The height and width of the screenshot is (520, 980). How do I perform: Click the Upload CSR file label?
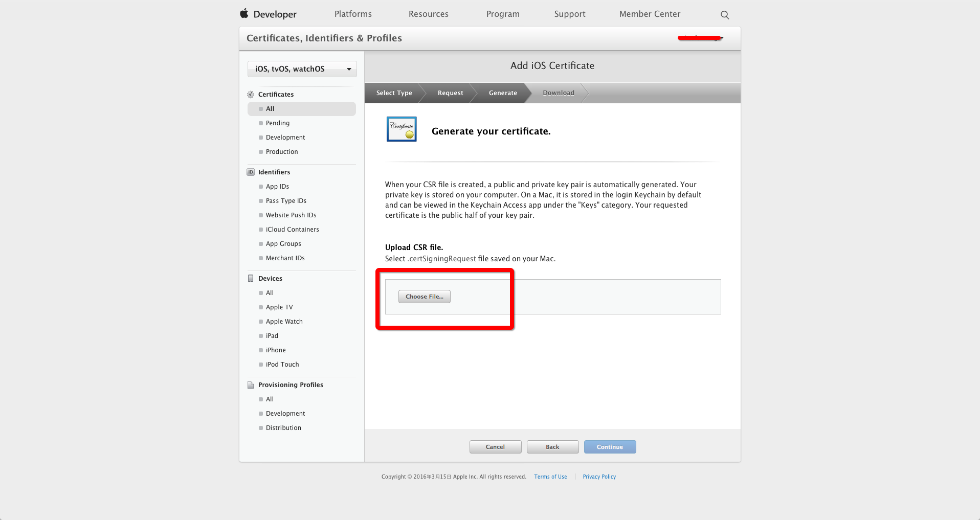(414, 247)
